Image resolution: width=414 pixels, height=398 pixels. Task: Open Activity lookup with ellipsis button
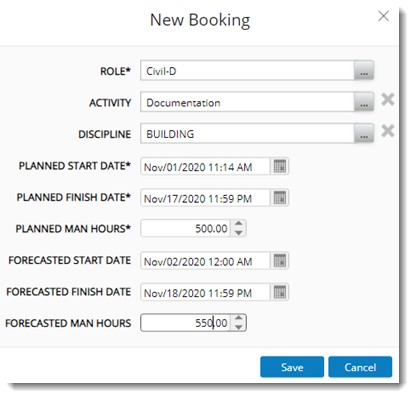click(364, 102)
